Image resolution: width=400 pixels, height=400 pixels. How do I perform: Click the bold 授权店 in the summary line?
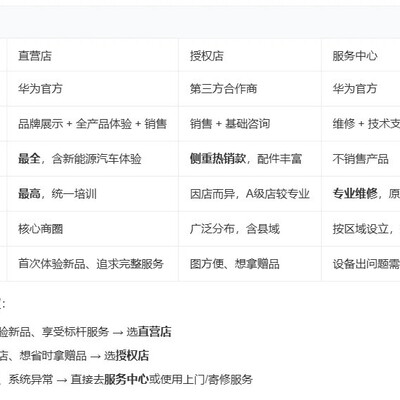coord(132,356)
